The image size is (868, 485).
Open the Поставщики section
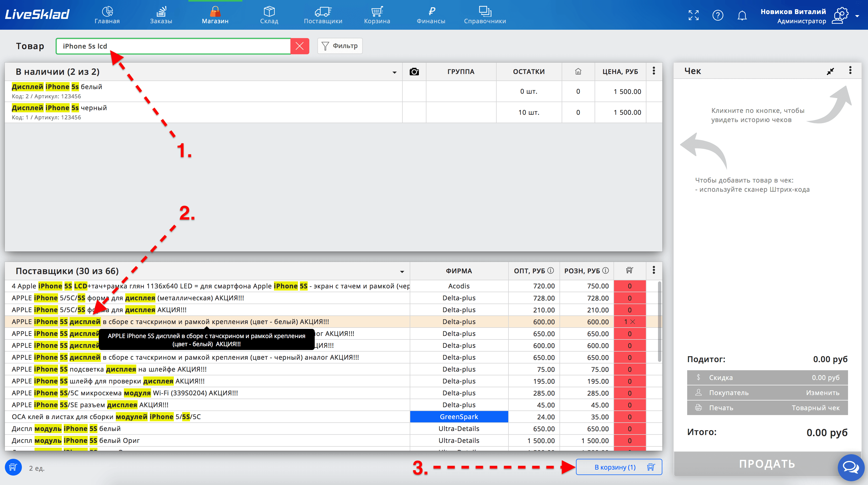coord(323,15)
